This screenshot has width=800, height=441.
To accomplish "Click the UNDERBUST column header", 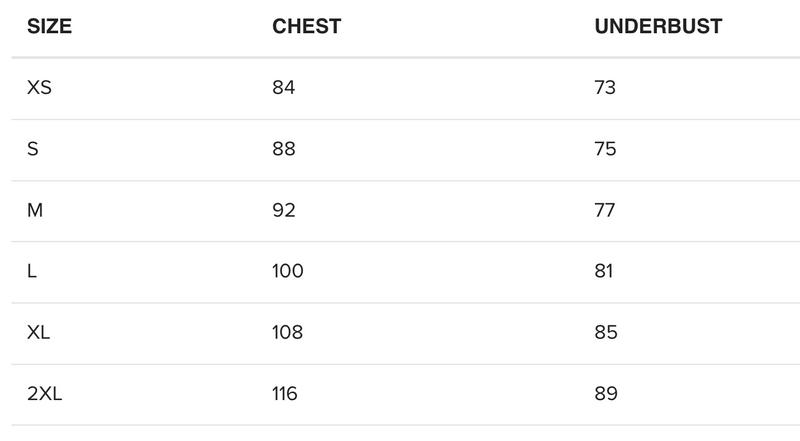I will (658, 27).
